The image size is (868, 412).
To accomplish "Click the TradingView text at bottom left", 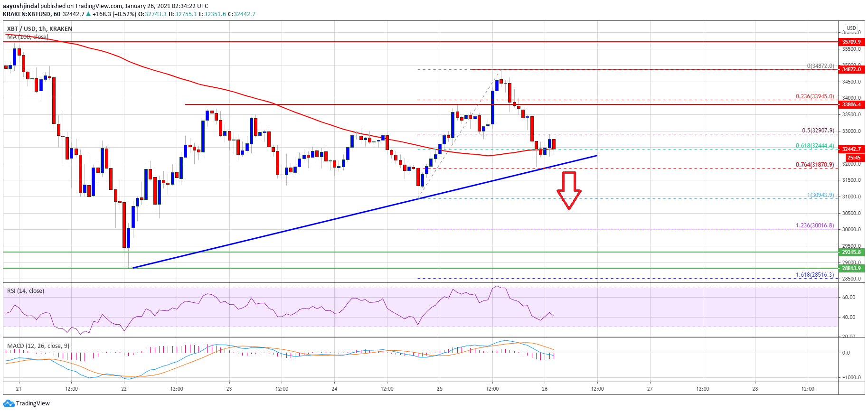I will point(33,403).
